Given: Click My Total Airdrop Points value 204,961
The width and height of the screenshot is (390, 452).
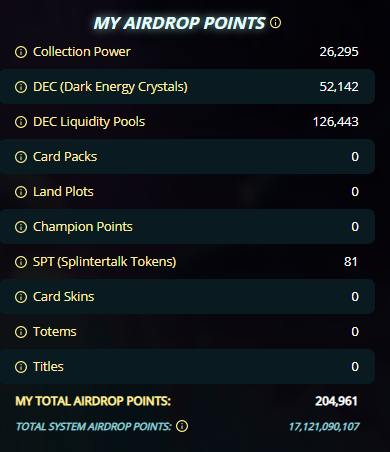Looking at the screenshot, I should click(336, 401).
